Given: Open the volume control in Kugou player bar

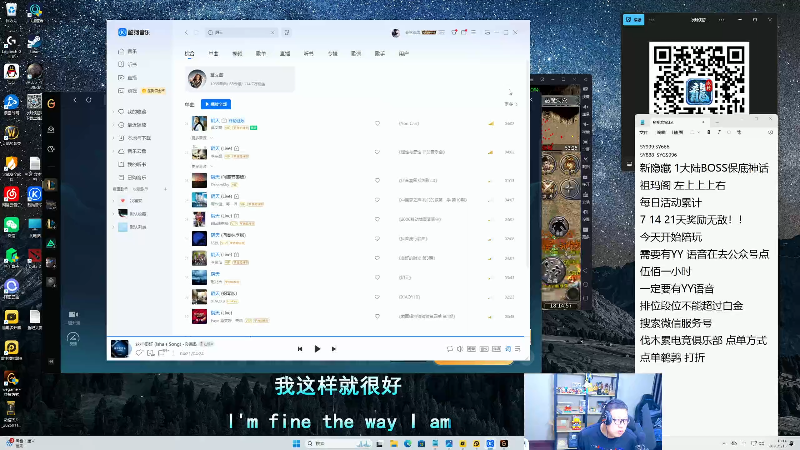Looking at the screenshot, I should tap(460, 349).
